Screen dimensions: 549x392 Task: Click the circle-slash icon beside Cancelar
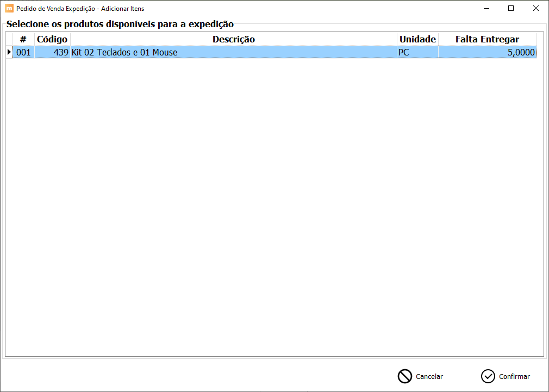pos(404,376)
